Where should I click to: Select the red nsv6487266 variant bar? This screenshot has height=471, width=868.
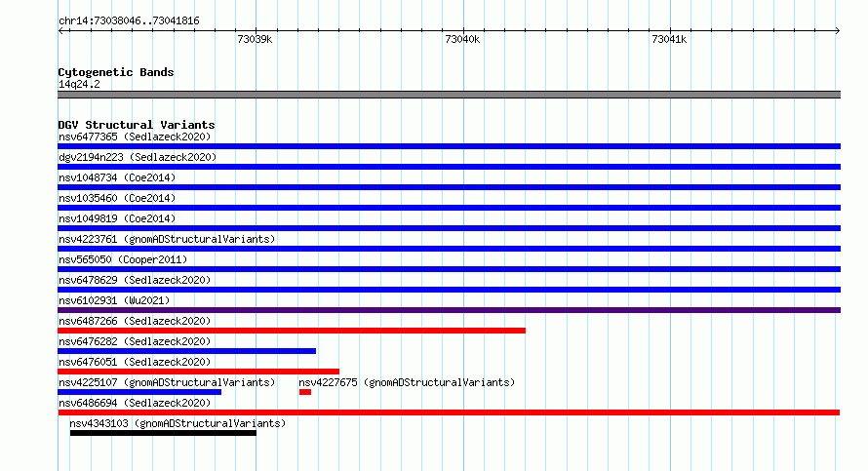(292, 331)
